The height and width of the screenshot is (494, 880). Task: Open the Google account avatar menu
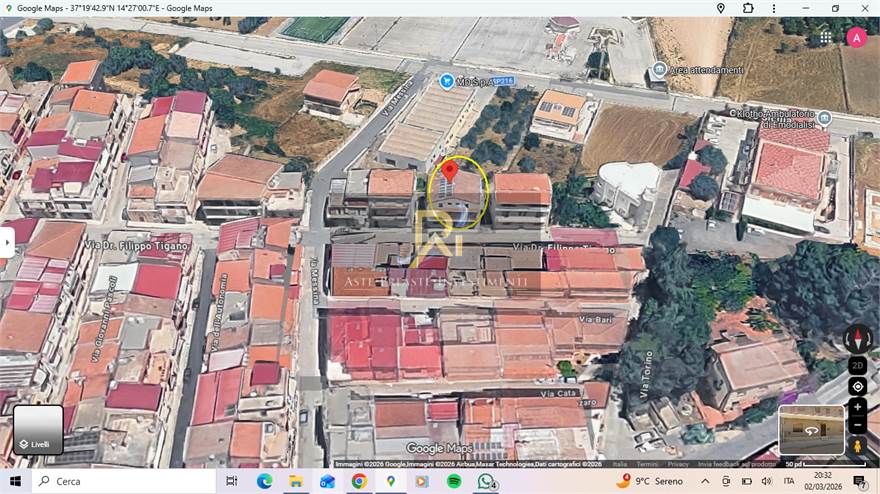tap(857, 38)
